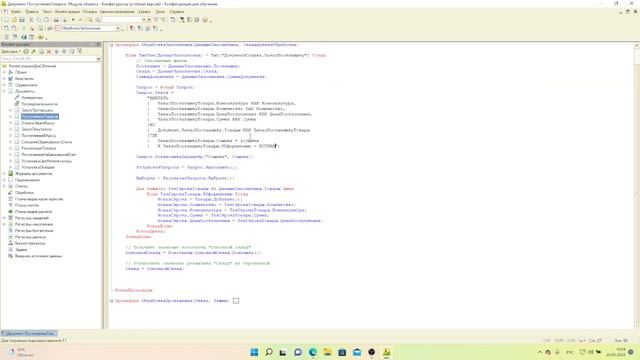
Task: Close the Конфигурация panel
Action: 98,44
